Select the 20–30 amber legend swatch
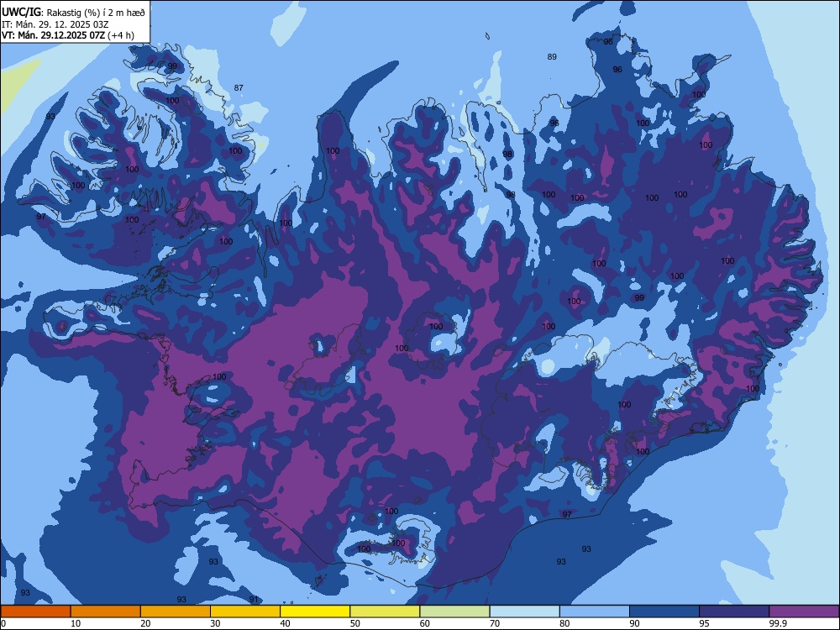The image size is (840, 630). click(176, 612)
